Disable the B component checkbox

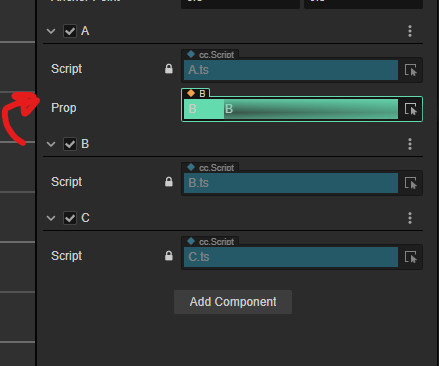tap(70, 144)
